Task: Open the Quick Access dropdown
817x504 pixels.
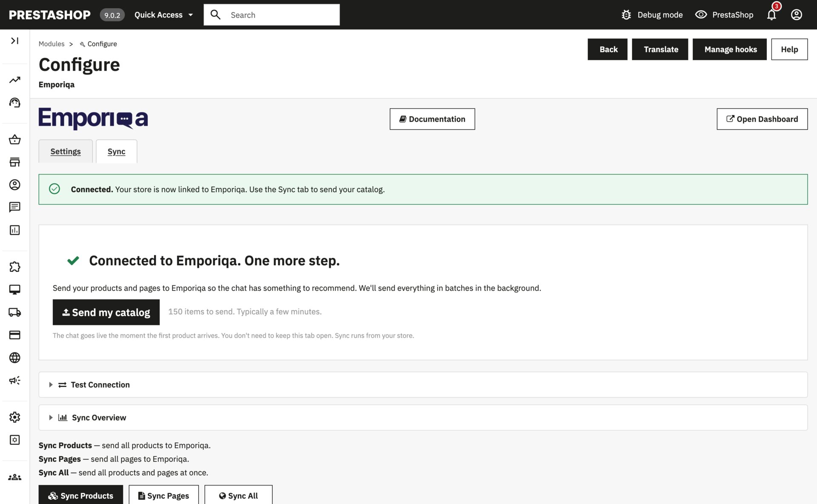Action: (x=164, y=15)
